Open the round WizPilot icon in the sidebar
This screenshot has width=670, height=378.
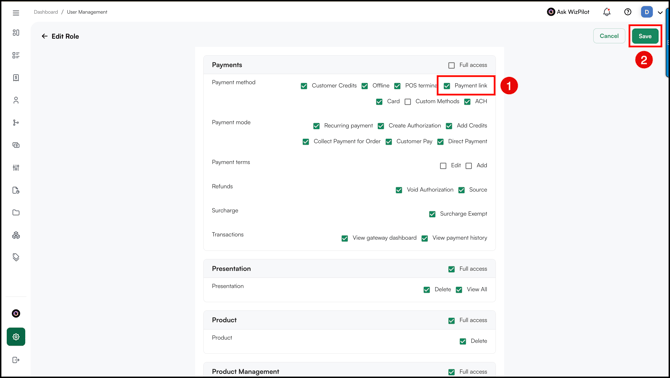(x=16, y=314)
